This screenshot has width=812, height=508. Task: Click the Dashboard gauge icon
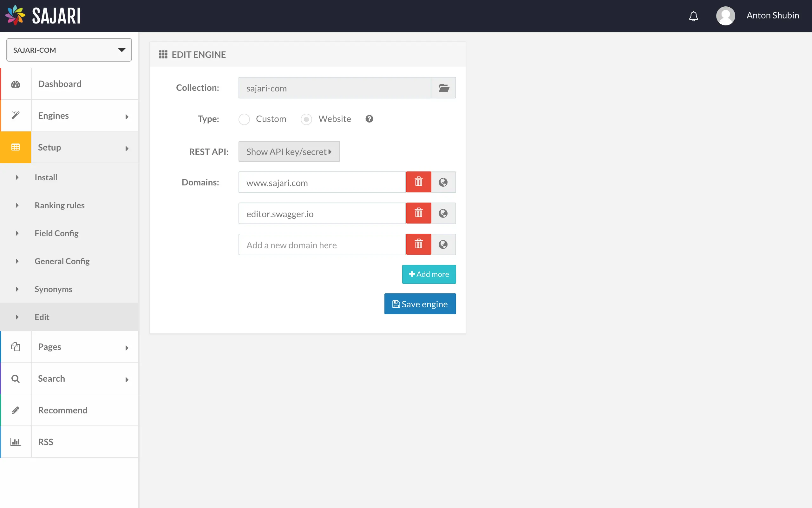coord(16,84)
